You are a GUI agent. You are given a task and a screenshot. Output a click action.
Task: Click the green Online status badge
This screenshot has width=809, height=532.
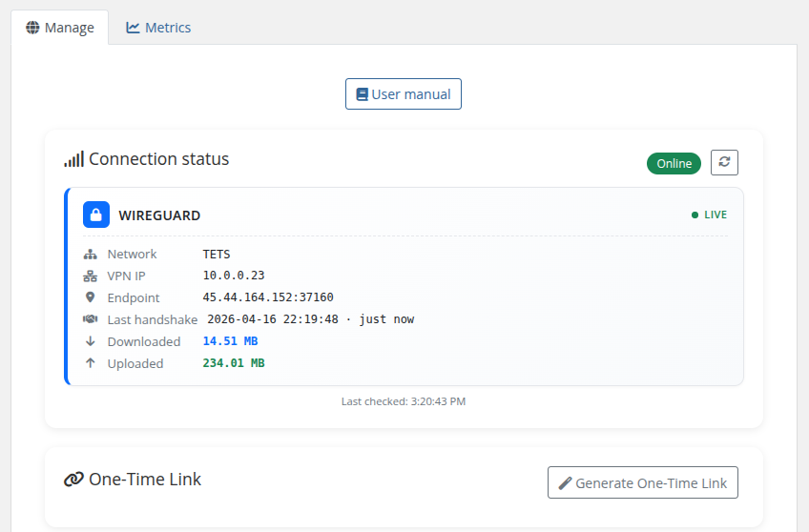coord(674,163)
